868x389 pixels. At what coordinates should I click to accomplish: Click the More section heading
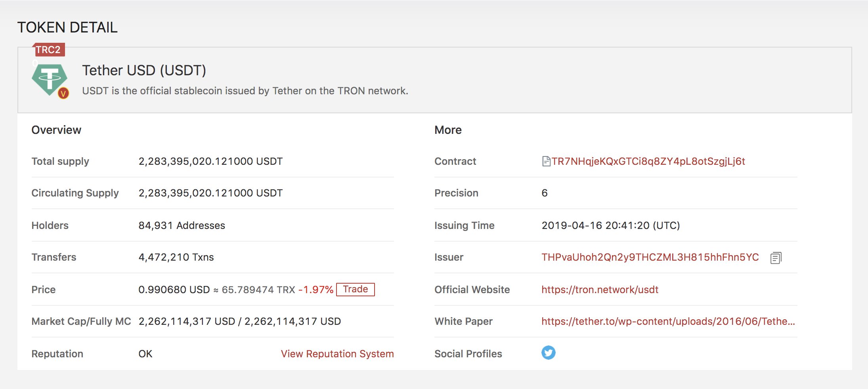(448, 130)
